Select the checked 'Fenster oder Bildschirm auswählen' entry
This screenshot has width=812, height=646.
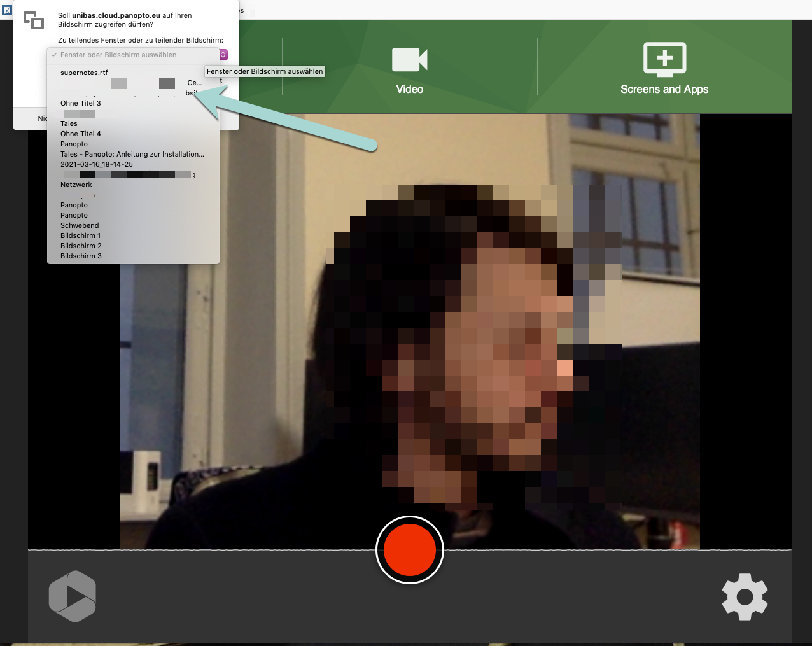tap(118, 55)
